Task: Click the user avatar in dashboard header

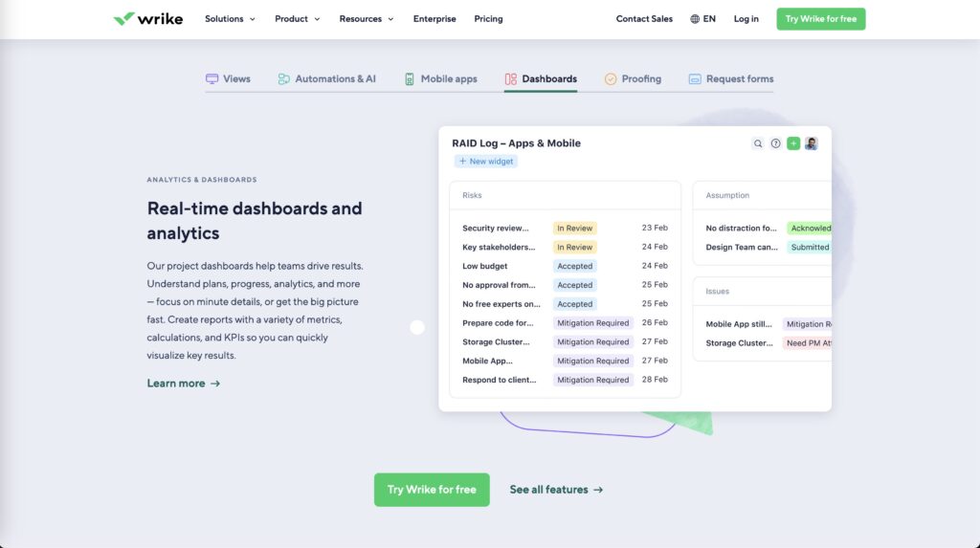Action: coord(812,143)
